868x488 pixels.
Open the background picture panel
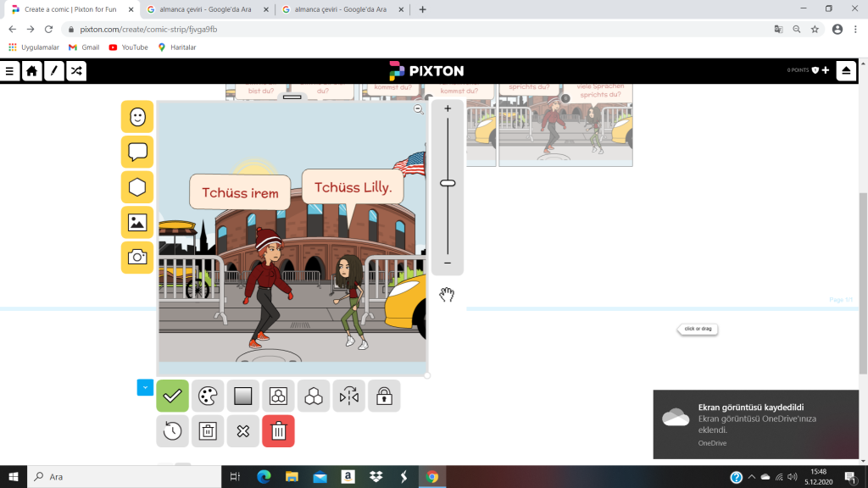tap(137, 223)
